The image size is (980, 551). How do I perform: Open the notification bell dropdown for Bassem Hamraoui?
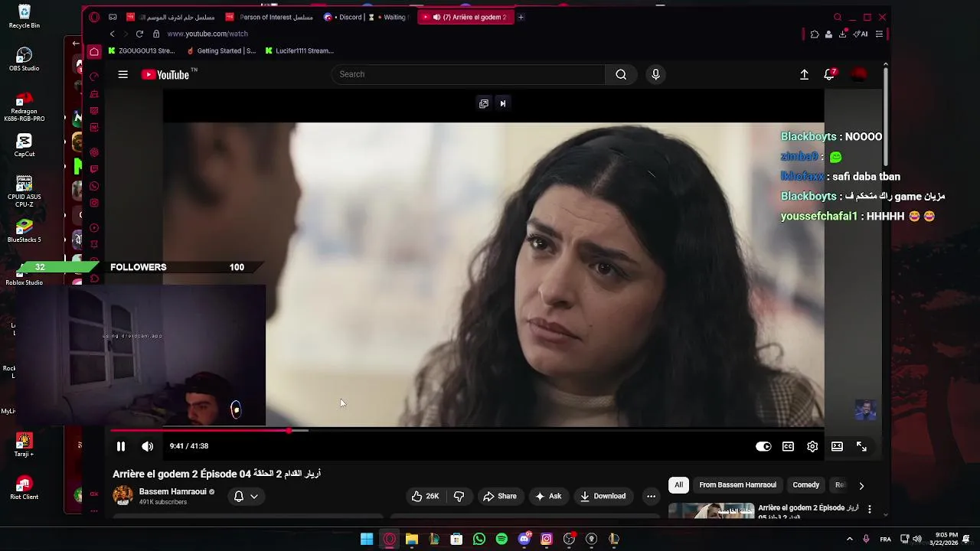click(246, 496)
